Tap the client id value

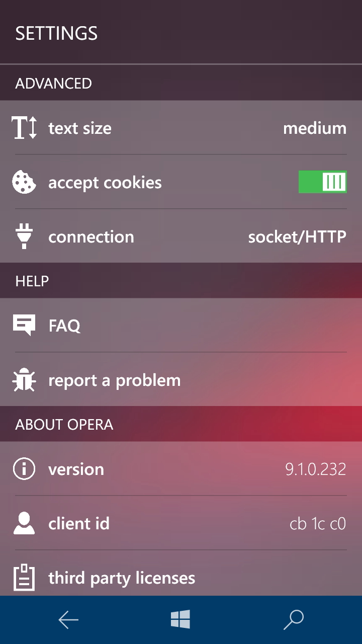[318, 524]
